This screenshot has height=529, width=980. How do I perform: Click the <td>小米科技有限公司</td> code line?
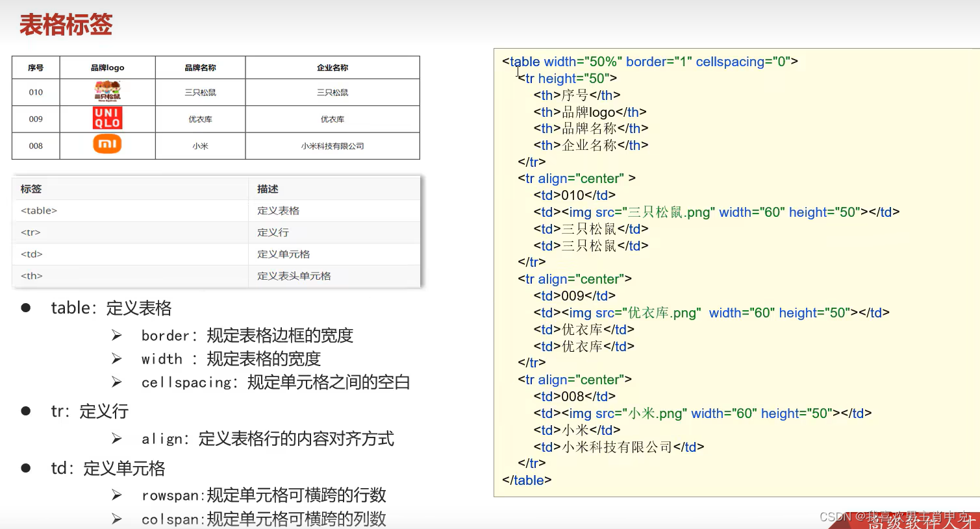click(x=619, y=447)
